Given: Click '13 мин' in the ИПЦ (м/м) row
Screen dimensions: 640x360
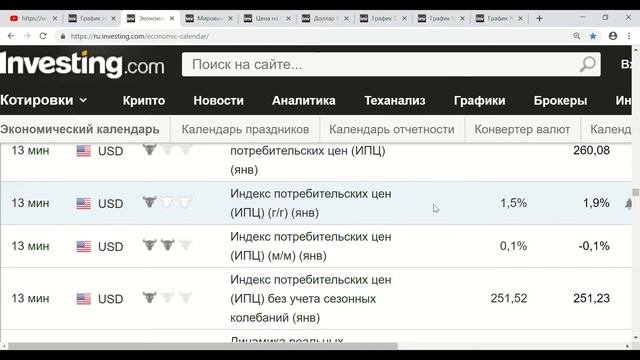Looking at the screenshot, I should pos(30,246).
